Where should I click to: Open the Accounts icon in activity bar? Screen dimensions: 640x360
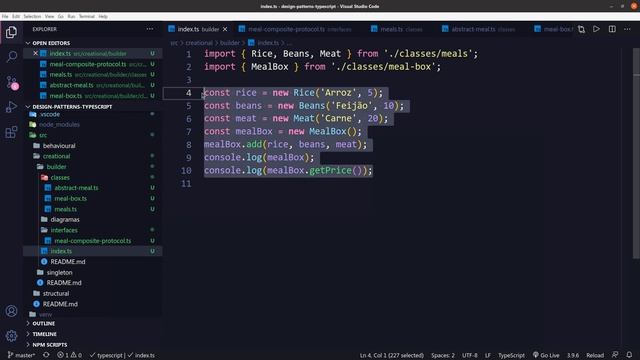(11, 311)
